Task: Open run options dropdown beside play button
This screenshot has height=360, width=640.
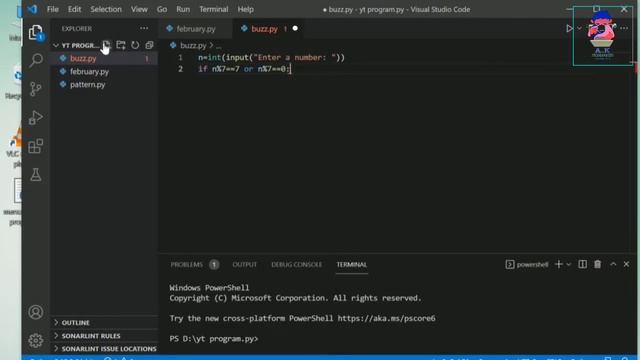Action: click(579, 29)
